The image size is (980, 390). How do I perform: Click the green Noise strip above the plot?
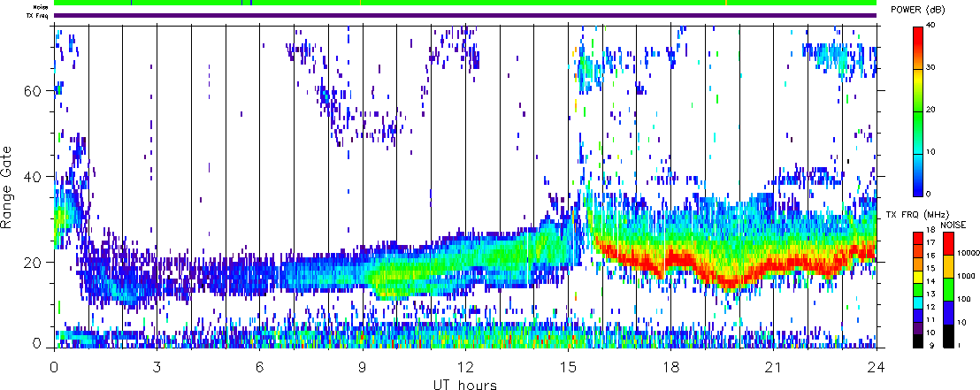[x=465, y=4]
